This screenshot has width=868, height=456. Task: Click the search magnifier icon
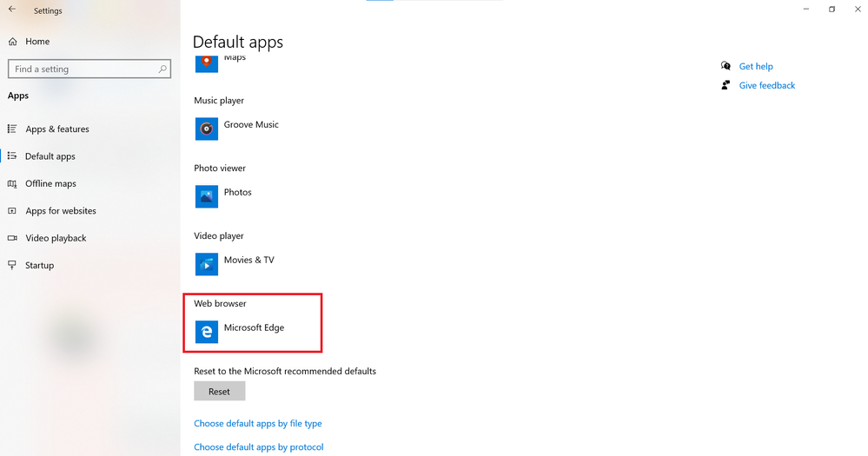162,69
